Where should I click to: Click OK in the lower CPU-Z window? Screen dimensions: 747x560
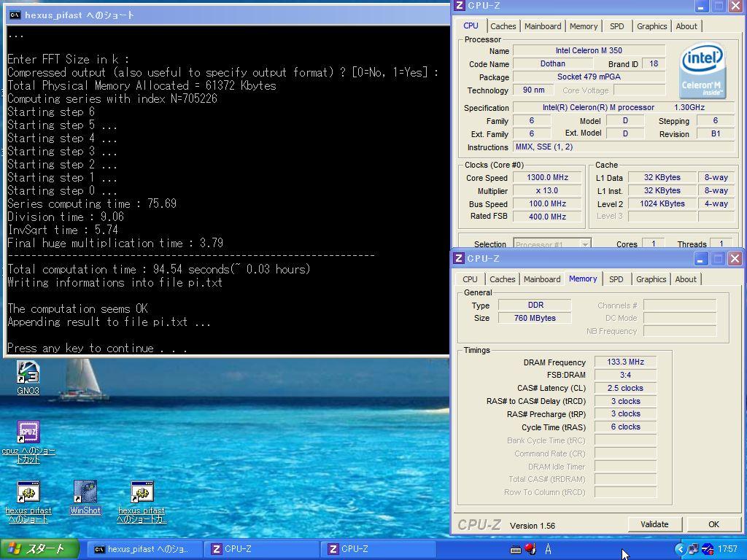(x=713, y=524)
